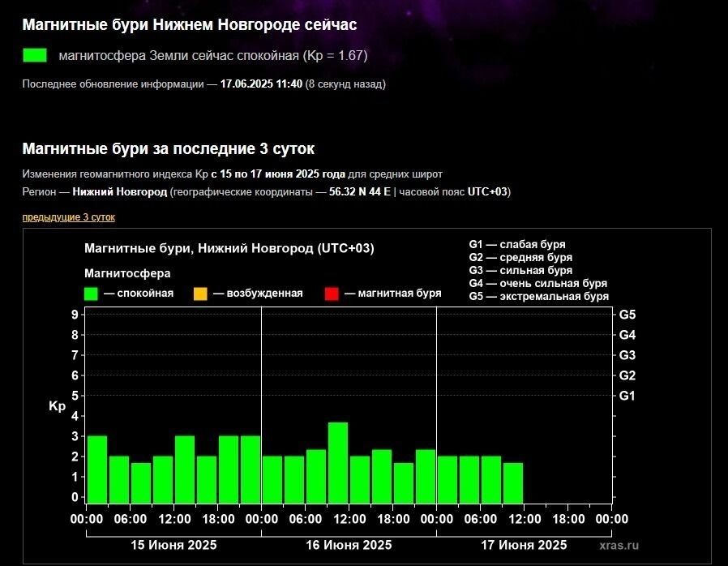Click the '15 Июня 2025' date label
Viewport: 728px width, 566px height.
pos(173,545)
